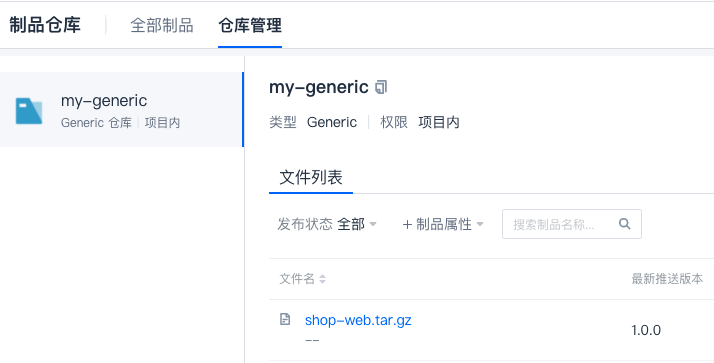The image size is (714, 363).
Task: Focus the 搜索制品名称 search field
Action: [x=571, y=224]
